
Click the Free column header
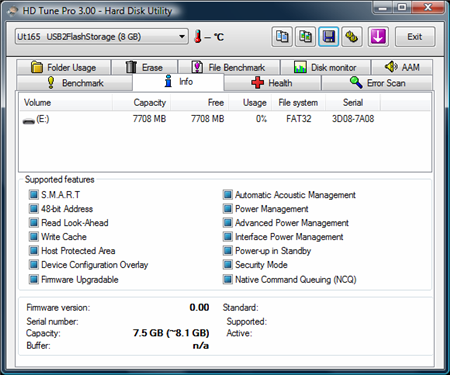click(x=199, y=103)
